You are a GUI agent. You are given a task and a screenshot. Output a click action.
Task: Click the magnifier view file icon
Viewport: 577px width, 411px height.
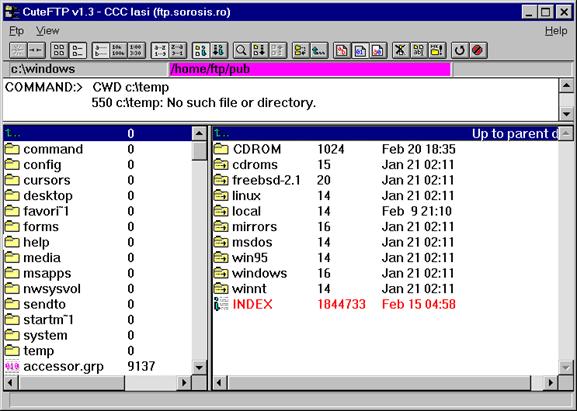pos(242,50)
